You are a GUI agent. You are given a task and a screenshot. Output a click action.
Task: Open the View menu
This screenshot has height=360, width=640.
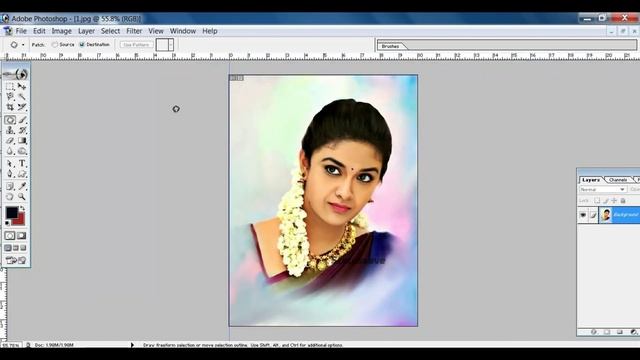pos(156,31)
